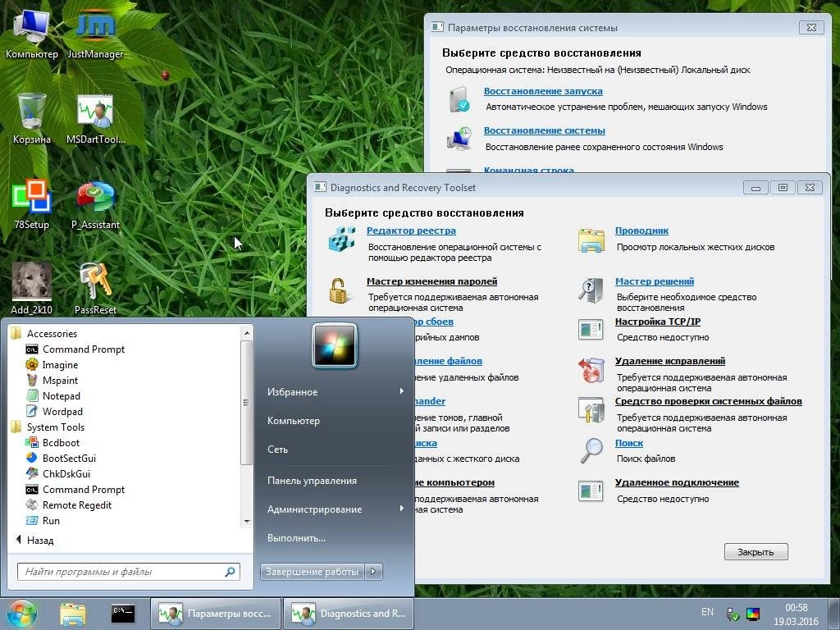Click the color monitor tray icon
The width and height of the screenshot is (840, 630).
point(753,614)
